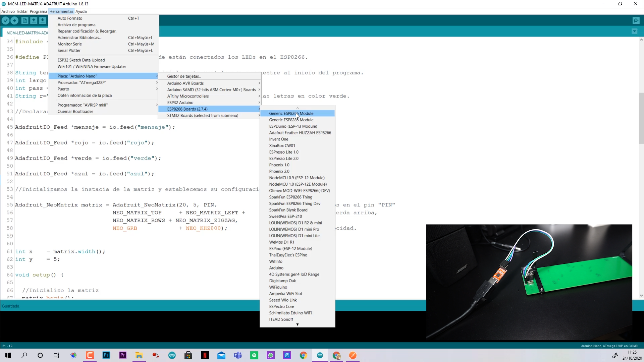Select ESP32 Sketch Data Upload

pyautogui.click(x=104, y=60)
